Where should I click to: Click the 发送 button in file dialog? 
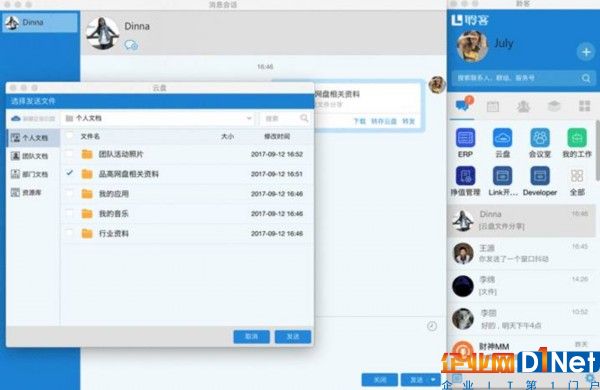(293, 336)
